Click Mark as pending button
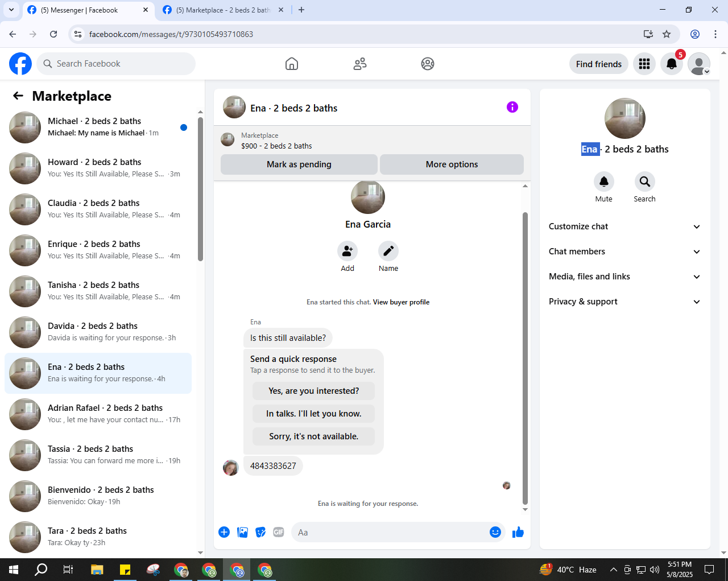Image resolution: width=728 pixels, height=581 pixels. coord(299,164)
